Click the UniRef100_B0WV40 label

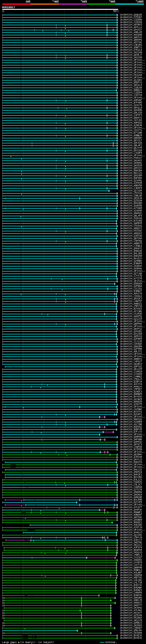point(131,595)
